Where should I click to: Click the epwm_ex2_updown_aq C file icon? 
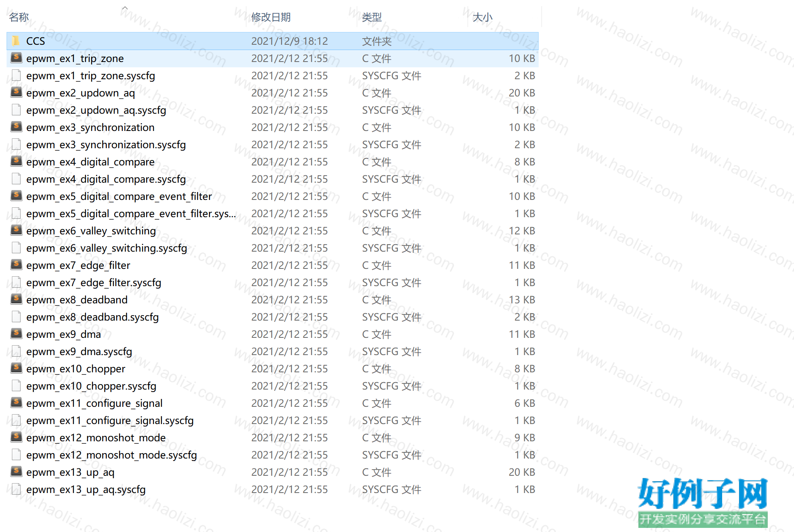[16, 92]
